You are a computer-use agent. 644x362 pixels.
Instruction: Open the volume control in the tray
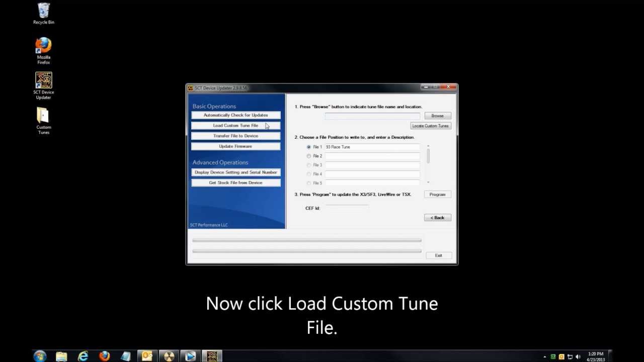(578, 356)
